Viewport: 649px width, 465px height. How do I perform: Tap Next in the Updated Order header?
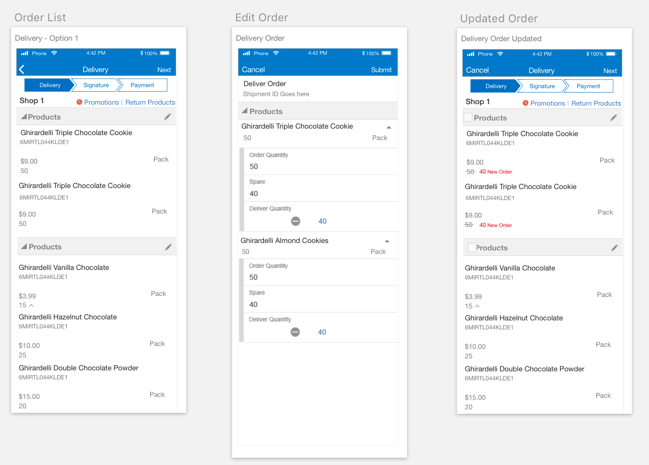(610, 71)
